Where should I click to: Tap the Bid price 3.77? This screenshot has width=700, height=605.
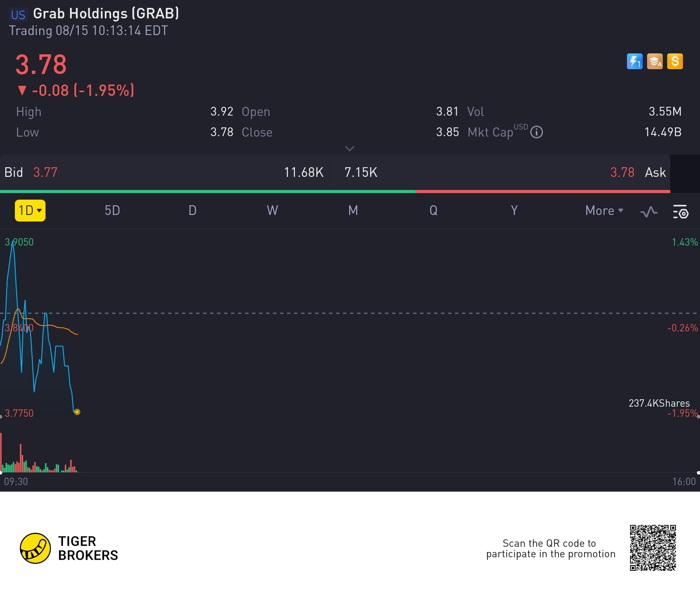tap(45, 172)
